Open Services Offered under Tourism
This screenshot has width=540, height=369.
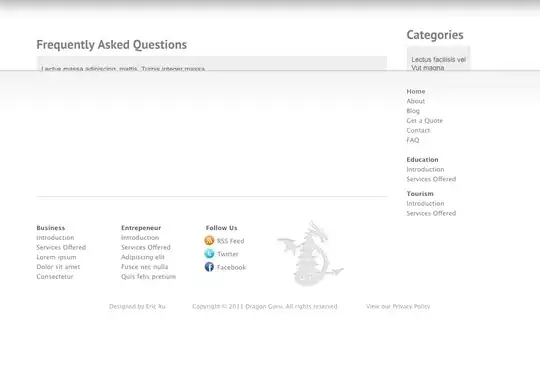point(431,213)
